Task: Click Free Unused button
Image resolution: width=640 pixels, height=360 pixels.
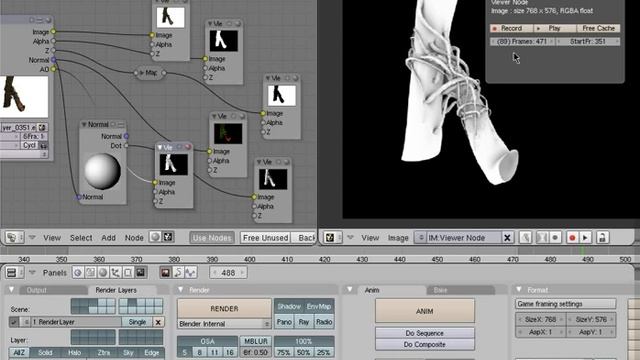Action: point(266,238)
